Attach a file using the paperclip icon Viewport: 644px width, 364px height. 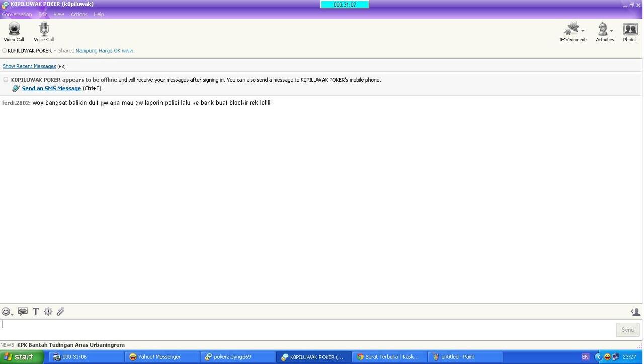point(61,312)
